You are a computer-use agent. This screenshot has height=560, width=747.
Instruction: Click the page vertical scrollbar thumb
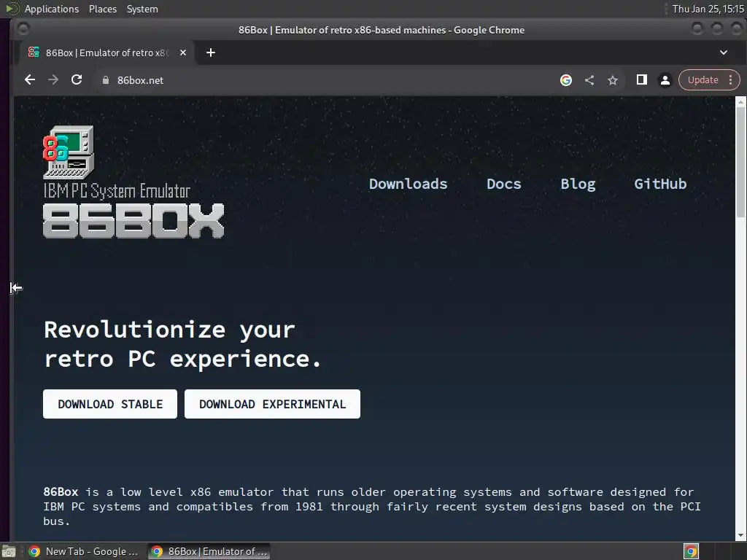click(741, 162)
